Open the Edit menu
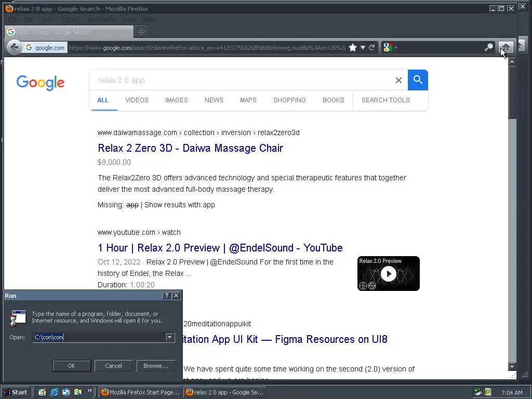The height and width of the screenshot is (399, 532). click(x=29, y=19)
